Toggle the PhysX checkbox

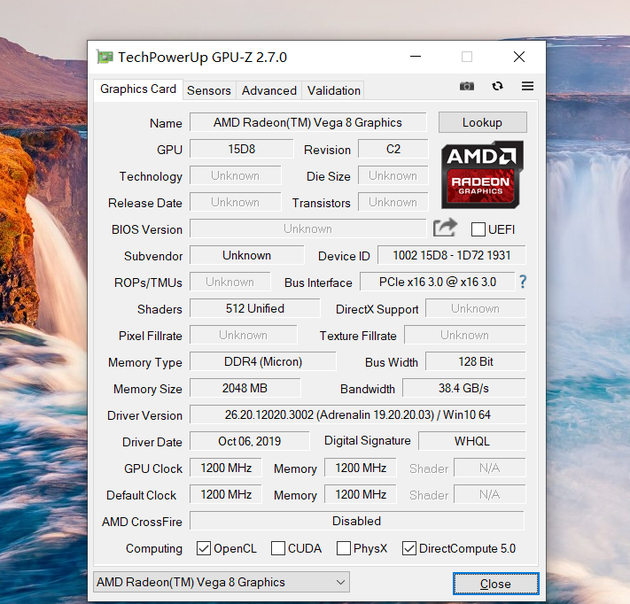344,548
